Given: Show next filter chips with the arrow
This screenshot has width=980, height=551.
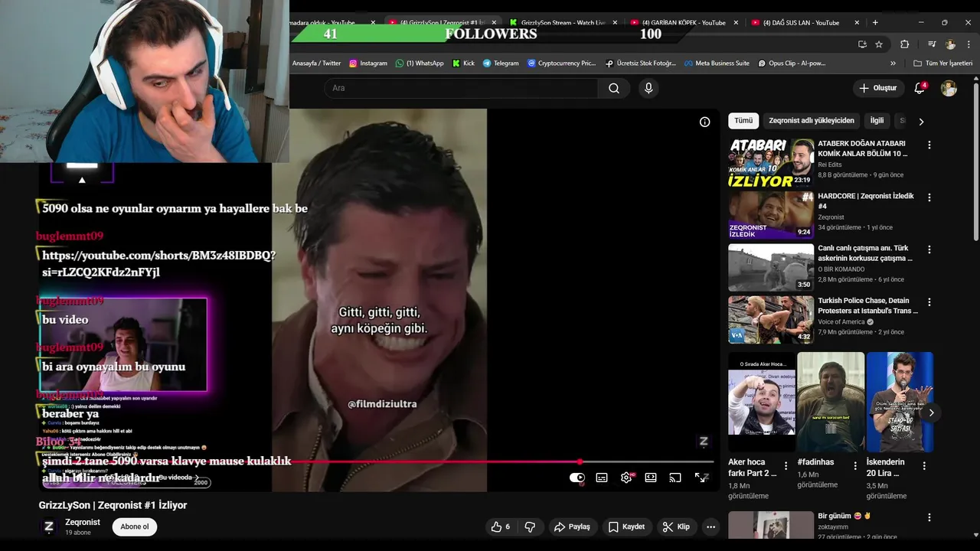Looking at the screenshot, I should coord(921,121).
